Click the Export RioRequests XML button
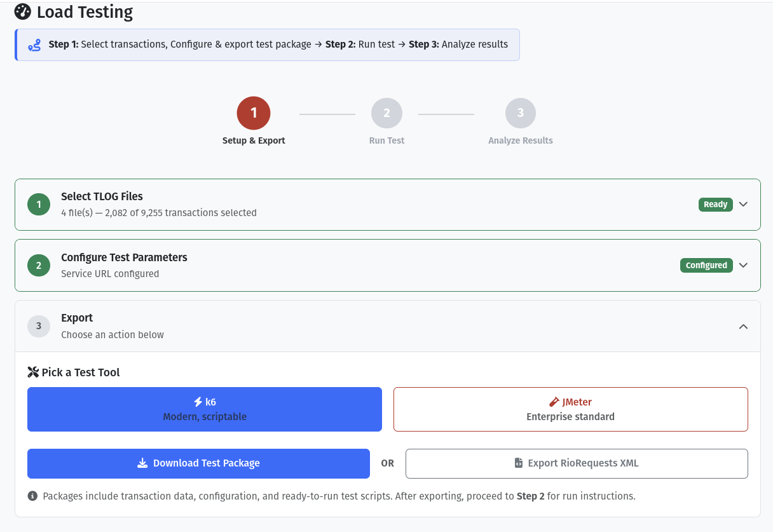 [x=576, y=463]
